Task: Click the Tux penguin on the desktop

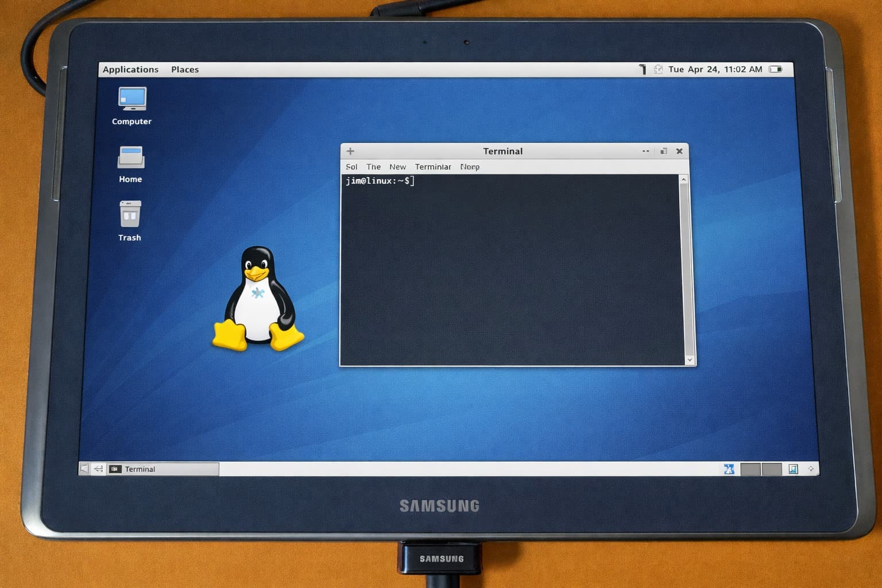Action: pos(258,299)
